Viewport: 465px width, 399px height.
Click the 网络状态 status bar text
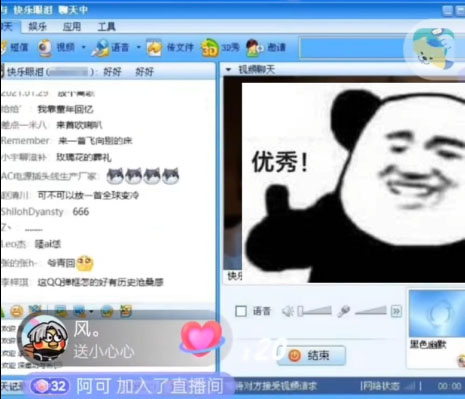380,386
